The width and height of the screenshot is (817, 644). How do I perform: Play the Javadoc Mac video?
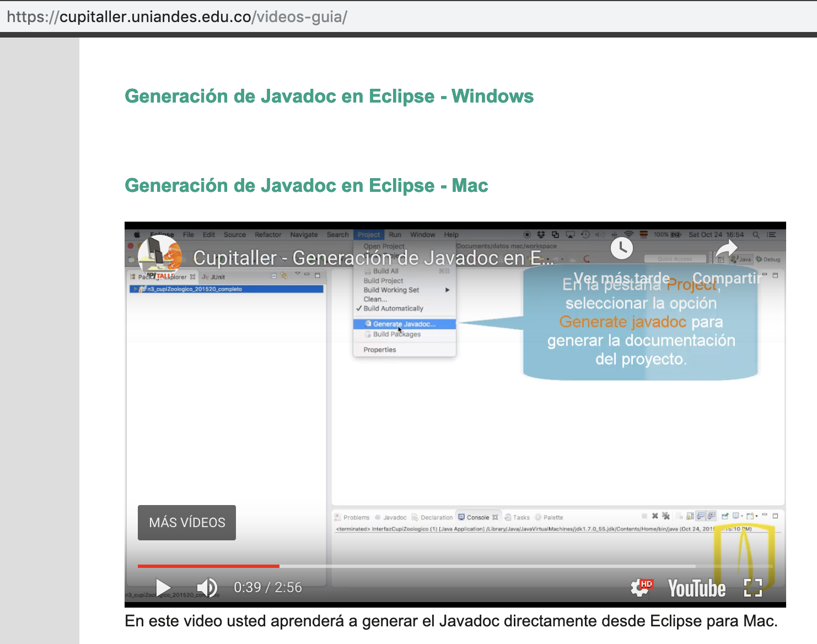[163, 588]
